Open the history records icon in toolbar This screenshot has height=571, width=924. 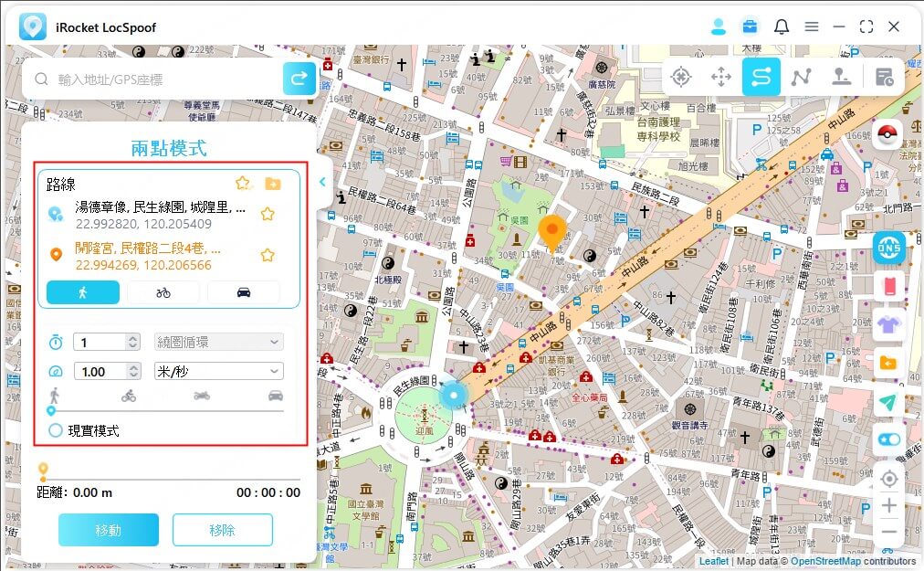[x=884, y=77]
